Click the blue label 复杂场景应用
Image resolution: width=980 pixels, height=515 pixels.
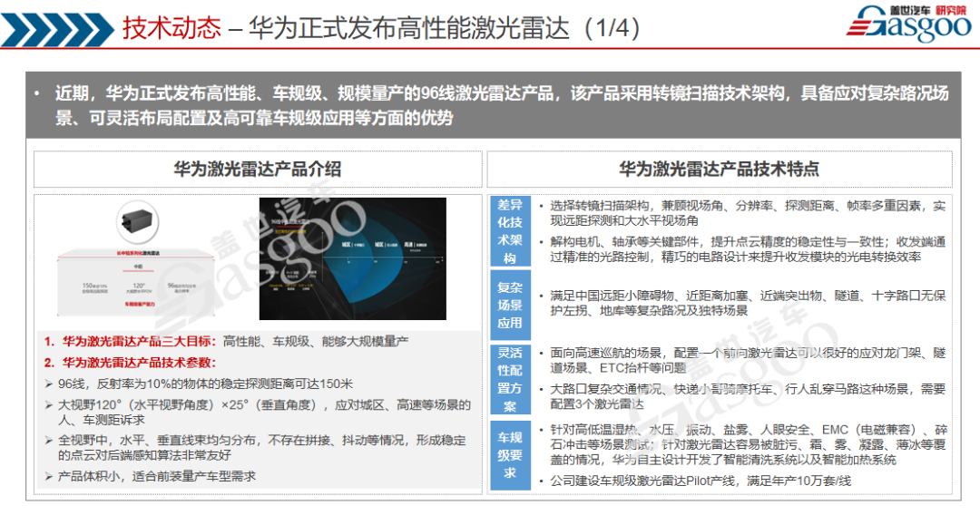pos(510,306)
